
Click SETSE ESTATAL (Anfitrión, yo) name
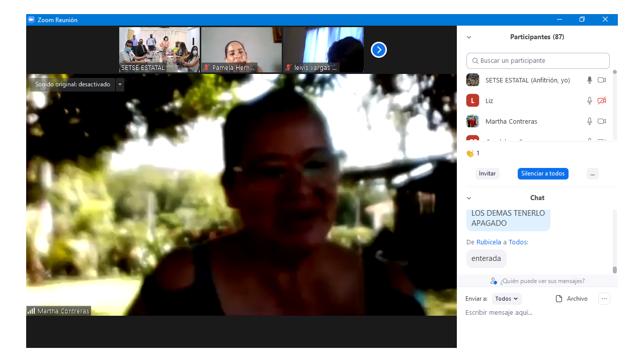click(527, 80)
